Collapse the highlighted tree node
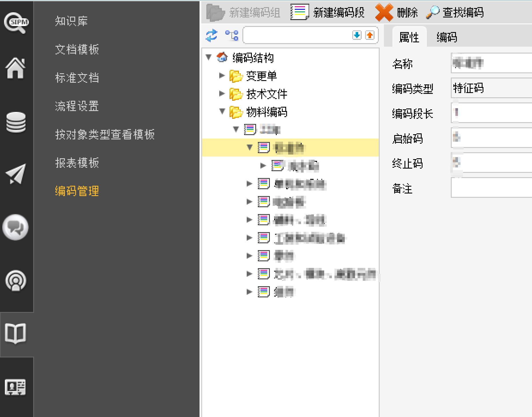The width and height of the screenshot is (532, 417). [250, 147]
